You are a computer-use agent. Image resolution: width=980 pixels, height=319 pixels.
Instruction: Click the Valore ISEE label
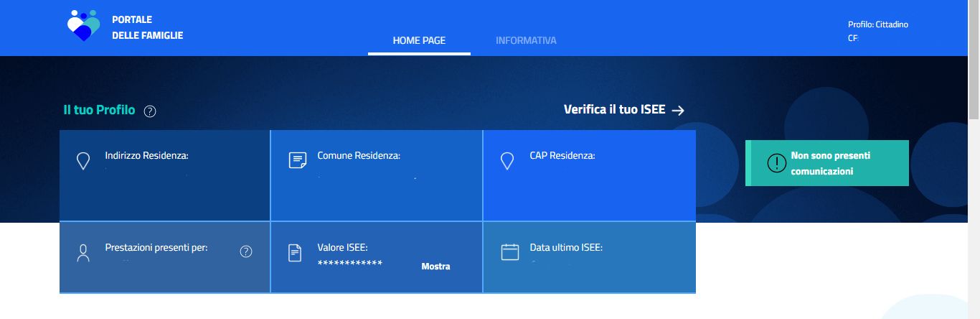pos(342,247)
